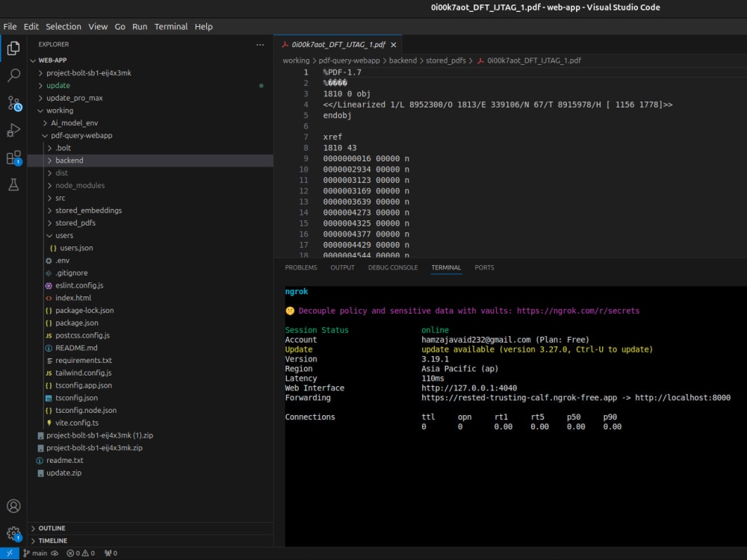Open Manage gear icon
The width and height of the screenshot is (747, 560).
point(13,533)
